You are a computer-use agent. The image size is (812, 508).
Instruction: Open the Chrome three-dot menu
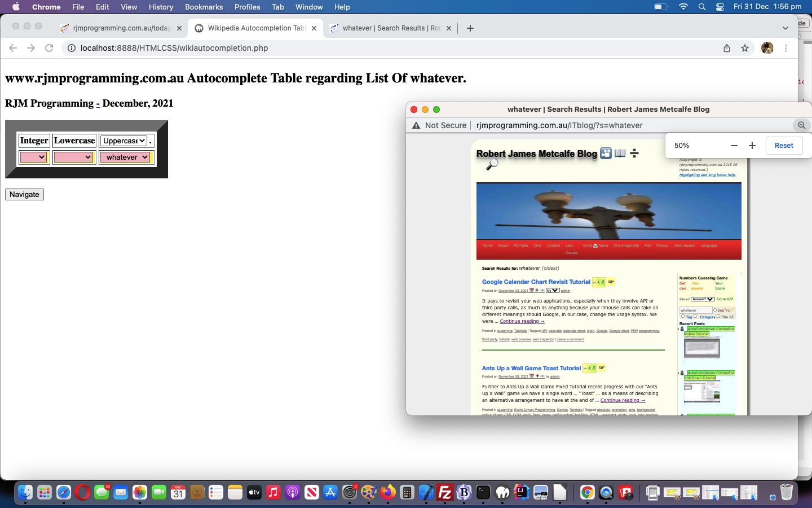[x=785, y=48]
